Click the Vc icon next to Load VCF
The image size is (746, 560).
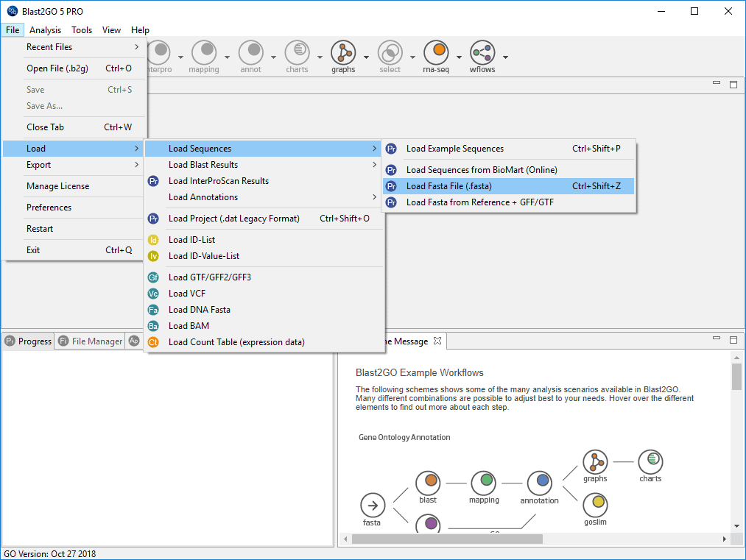153,294
